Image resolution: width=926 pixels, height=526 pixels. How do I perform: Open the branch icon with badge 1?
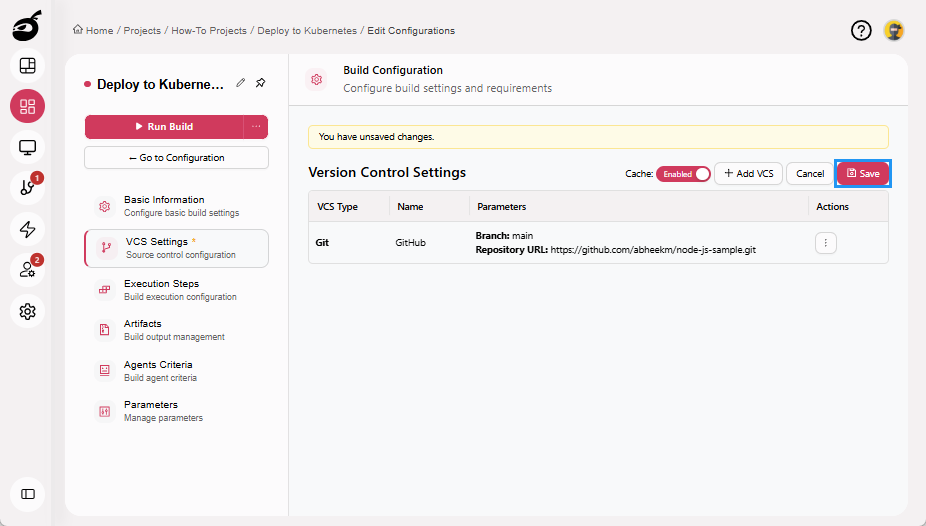click(x=27, y=188)
